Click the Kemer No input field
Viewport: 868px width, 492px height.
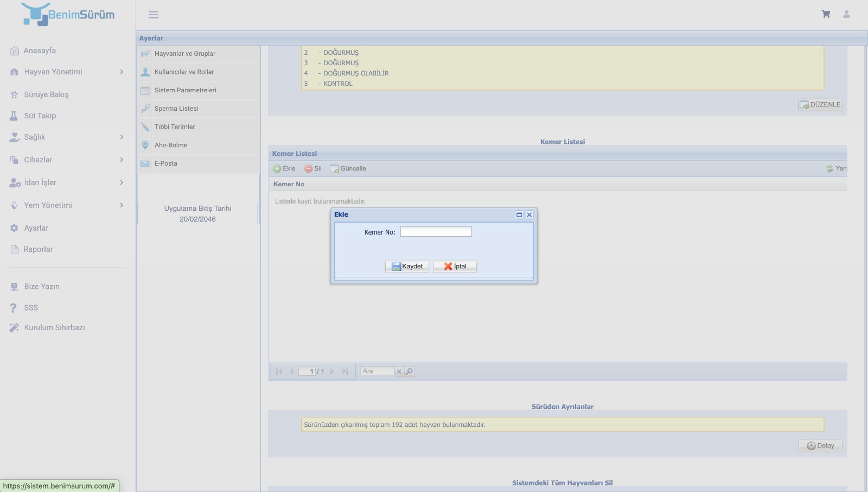click(x=436, y=232)
